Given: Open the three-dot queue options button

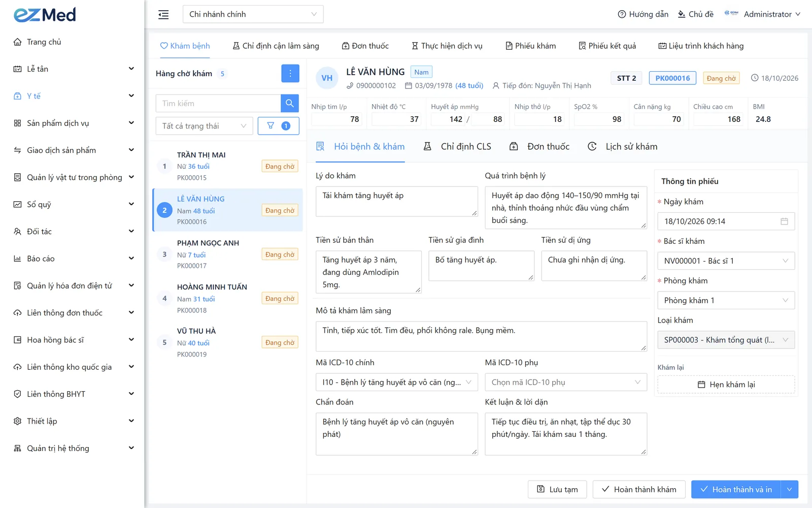Looking at the screenshot, I should [290, 74].
